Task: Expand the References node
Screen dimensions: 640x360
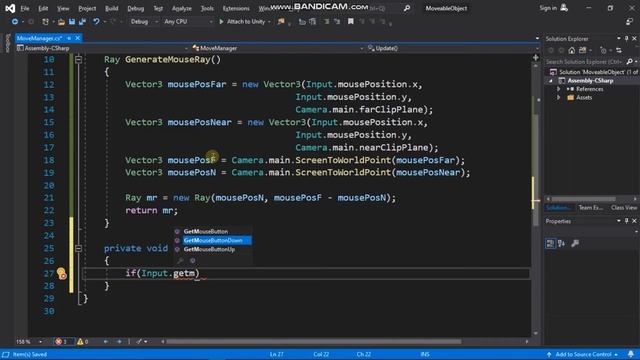Action: pyautogui.click(x=558, y=89)
